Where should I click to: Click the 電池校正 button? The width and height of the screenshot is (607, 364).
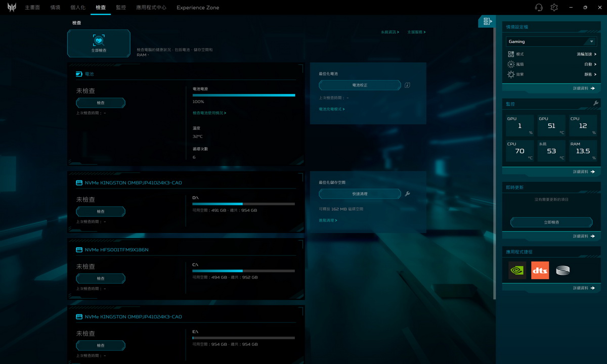[360, 85]
